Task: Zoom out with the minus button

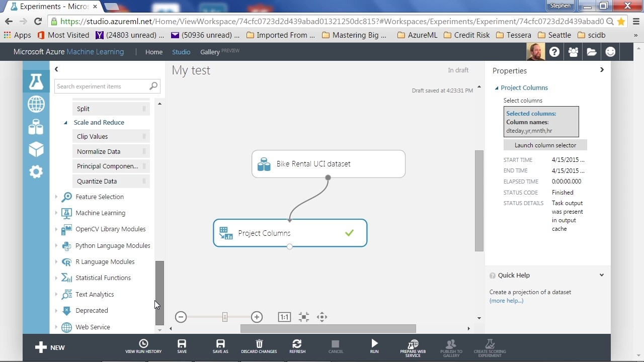Action: [181, 317]
